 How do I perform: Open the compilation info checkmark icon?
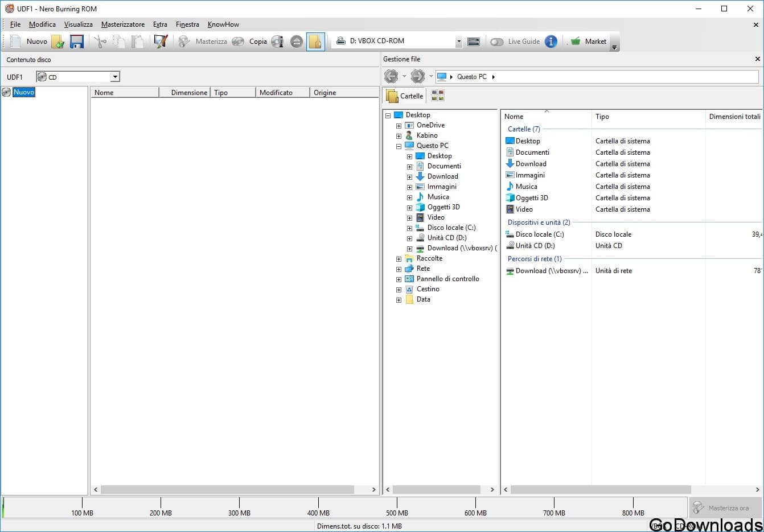click(161, 42)
